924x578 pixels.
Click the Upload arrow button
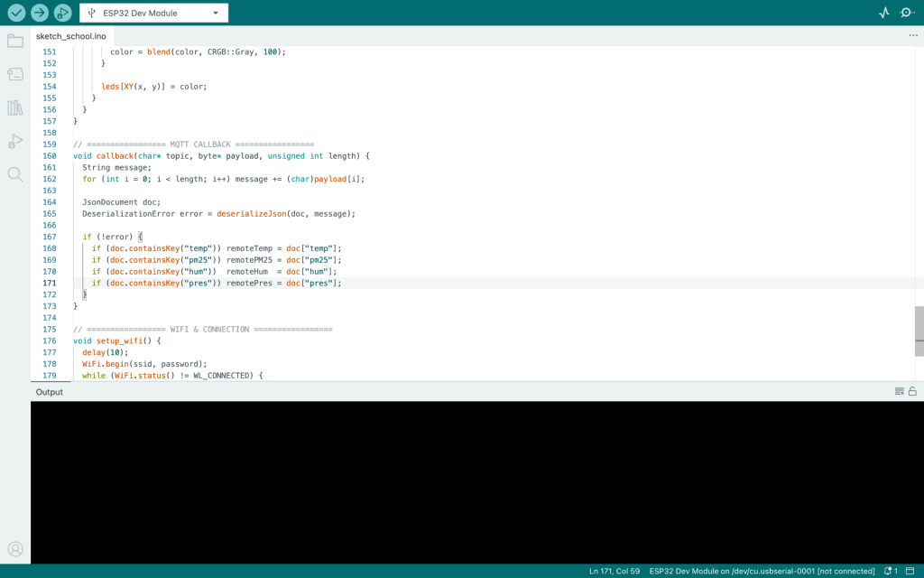click(x=40, y=13)
